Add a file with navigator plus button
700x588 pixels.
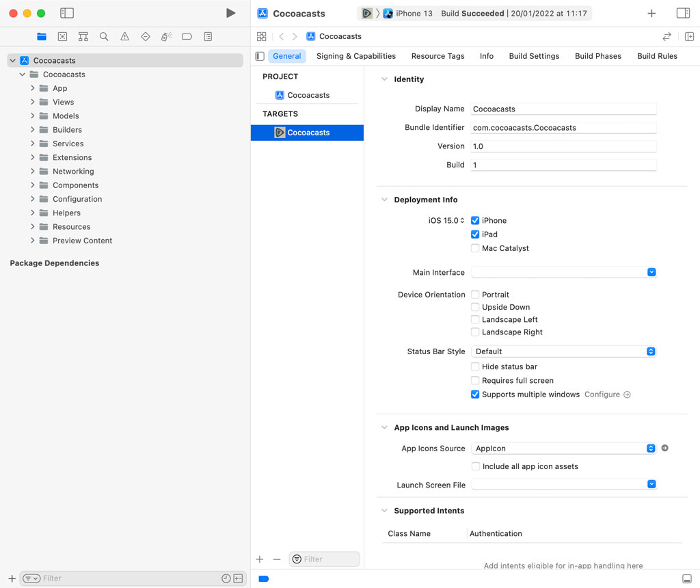click(12, 578)
